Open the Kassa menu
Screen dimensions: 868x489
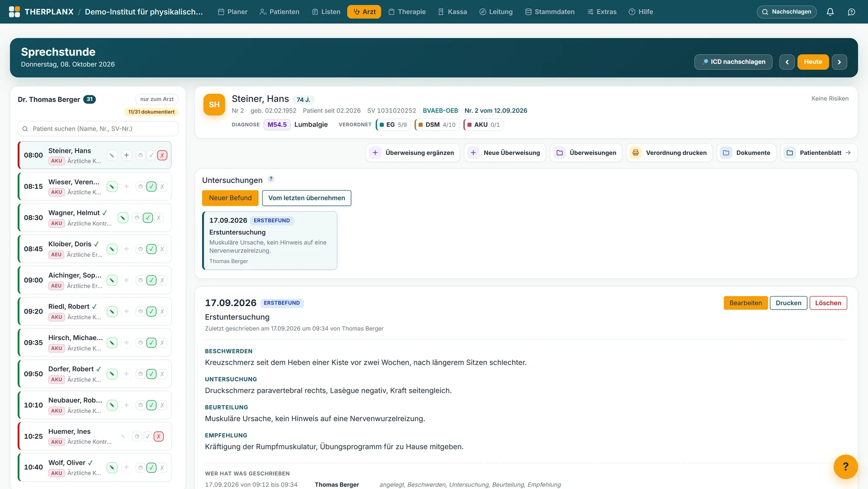click(x=453, y=12)
